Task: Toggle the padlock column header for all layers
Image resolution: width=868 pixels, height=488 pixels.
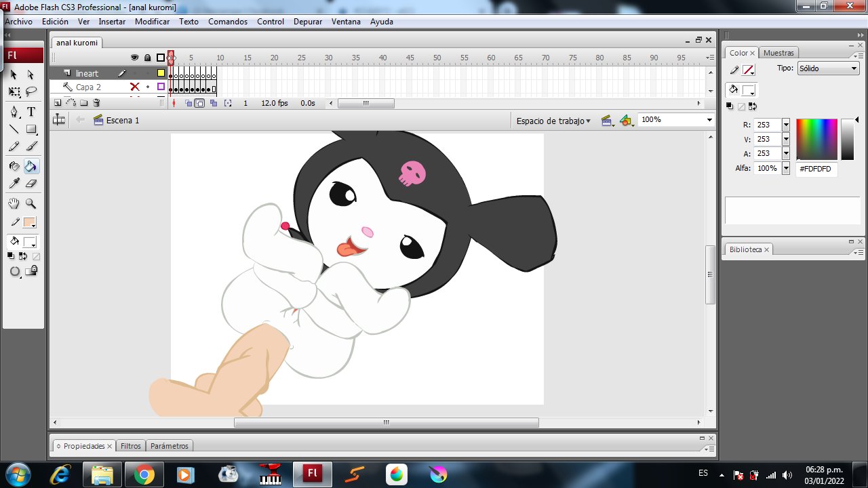Action: tap(147, 58)
